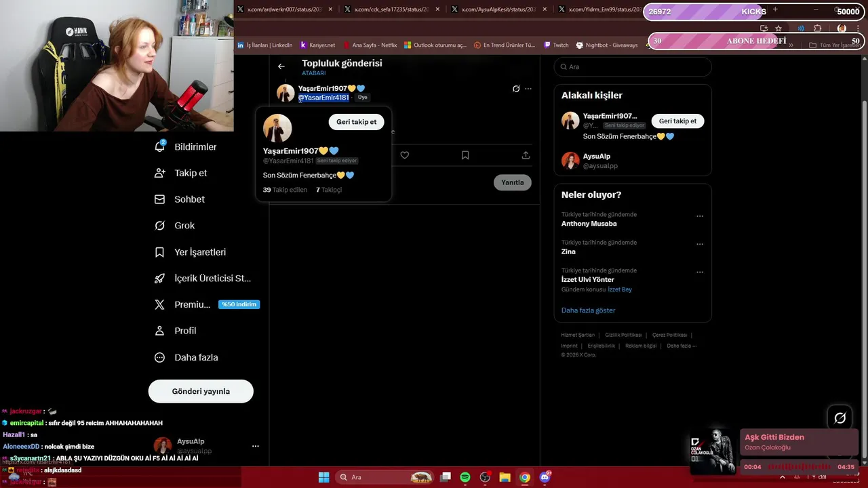This screenshot has width=868, height=488.
Task: Click the %50 indirim badge
Action: click(239, 304)
